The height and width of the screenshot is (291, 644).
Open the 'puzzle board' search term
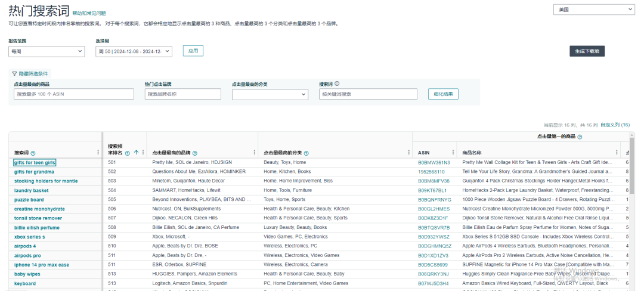[x=29, y=200]
